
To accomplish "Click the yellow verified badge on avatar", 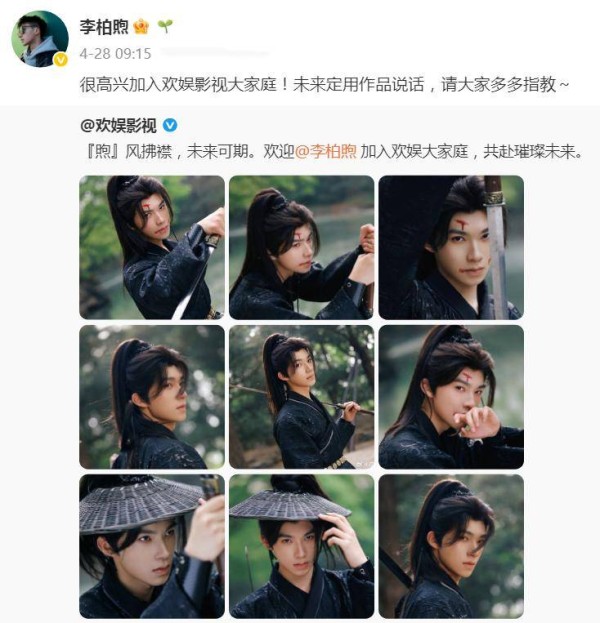I will pos(61,60).
